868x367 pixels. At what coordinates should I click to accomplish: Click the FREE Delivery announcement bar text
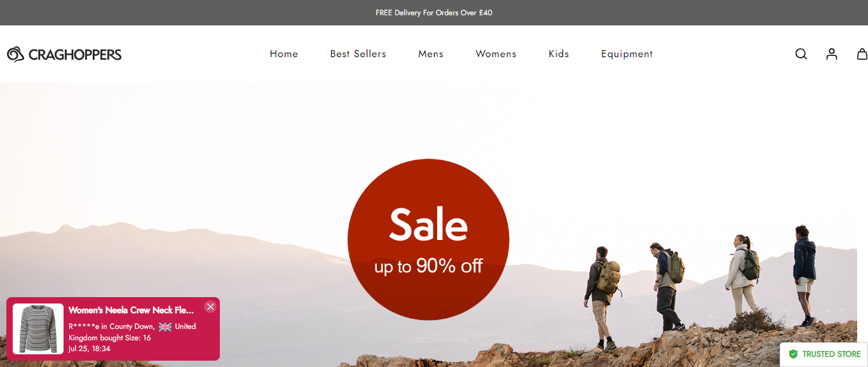click(x=434, y=13)
